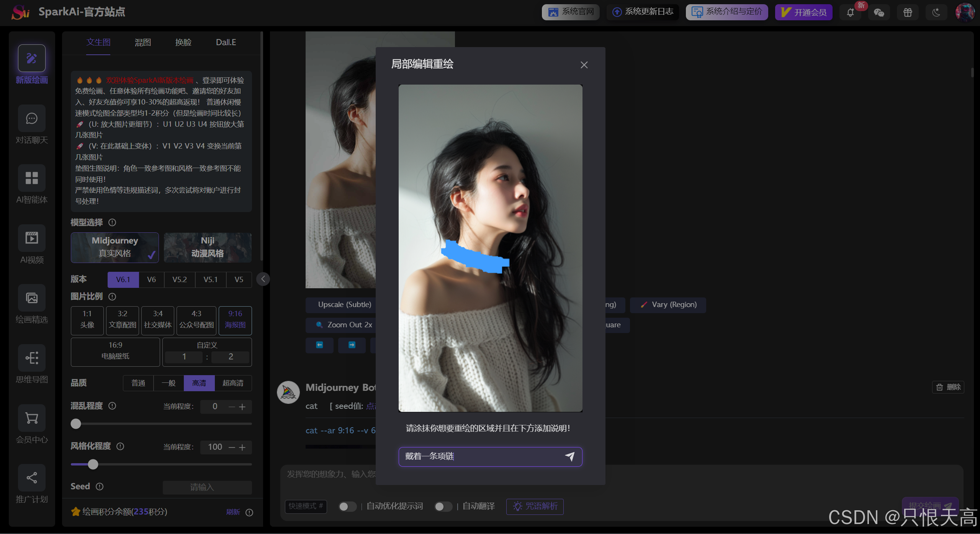Select Niji 动漫风格 model

pyautogui.click(x=208, y=247)
